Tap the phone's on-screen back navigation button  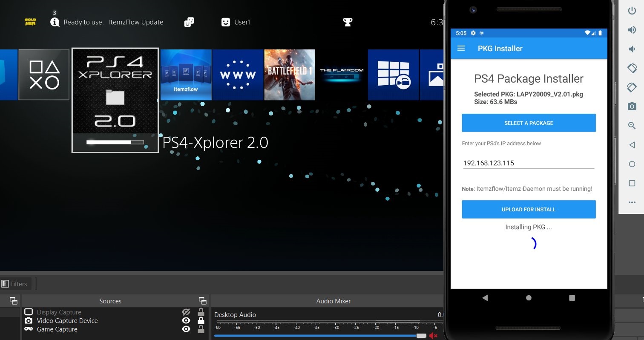pyautogui.click(x=485, y=298)
